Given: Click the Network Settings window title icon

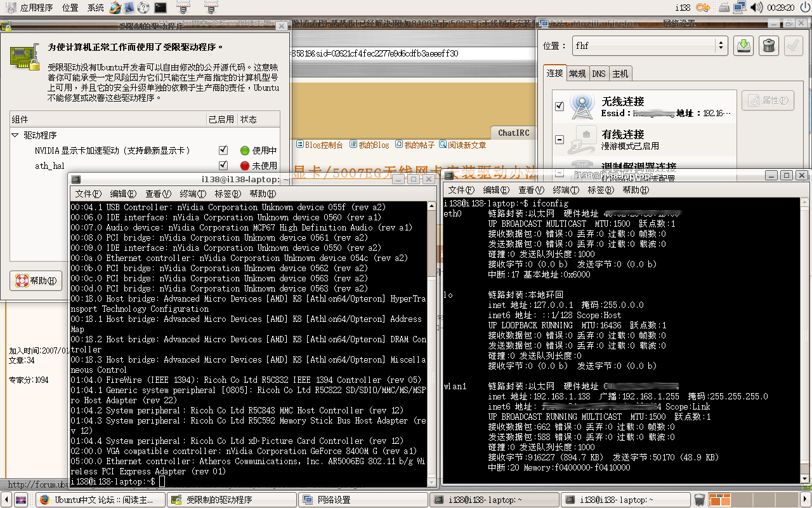Looking at the screenshot, I should [542, 23].
